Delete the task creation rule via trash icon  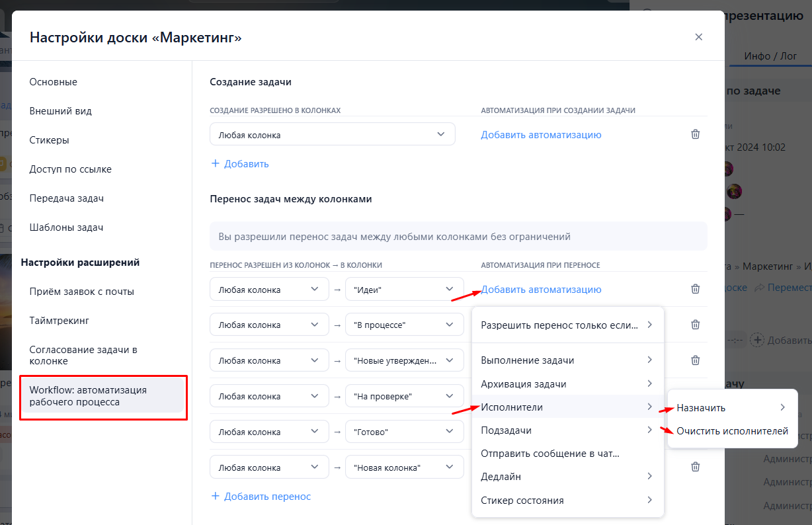coord(695,134)
